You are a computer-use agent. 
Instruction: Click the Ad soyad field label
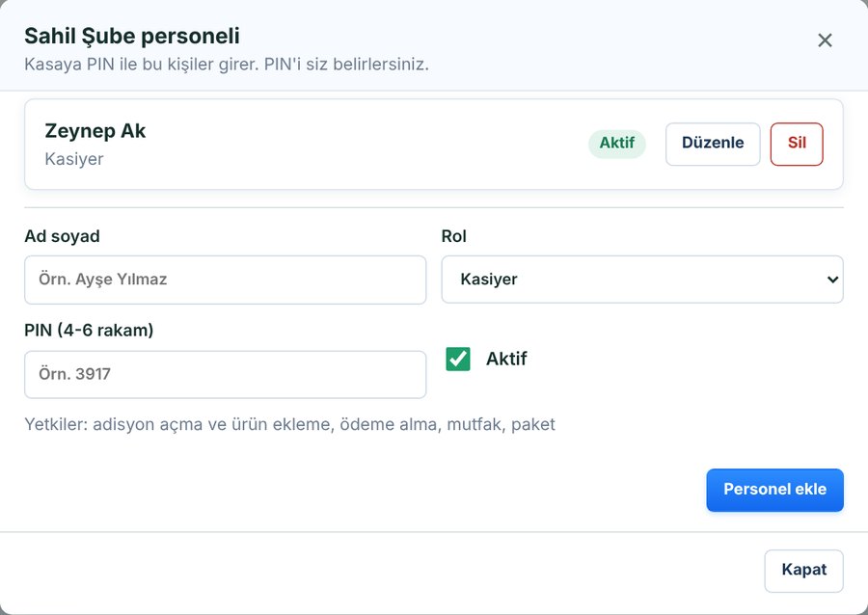(x=62, y=236)
